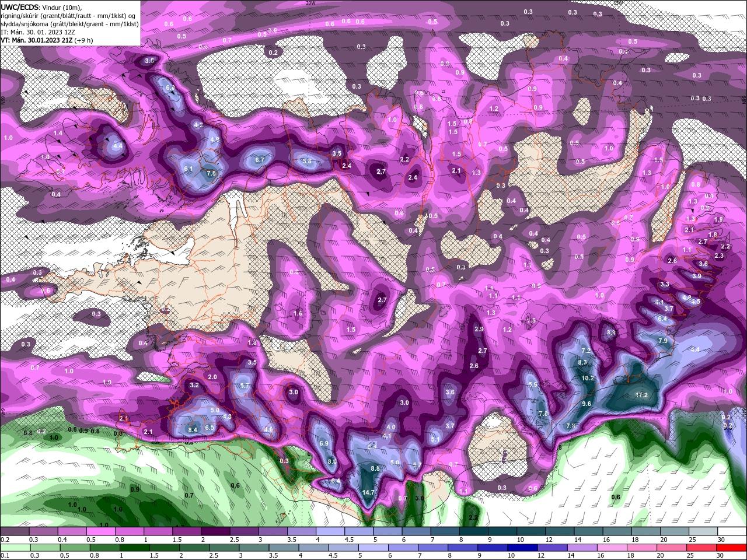Click the 9.6 value on the map
The image size is (747, 560).
click(587, 404)
